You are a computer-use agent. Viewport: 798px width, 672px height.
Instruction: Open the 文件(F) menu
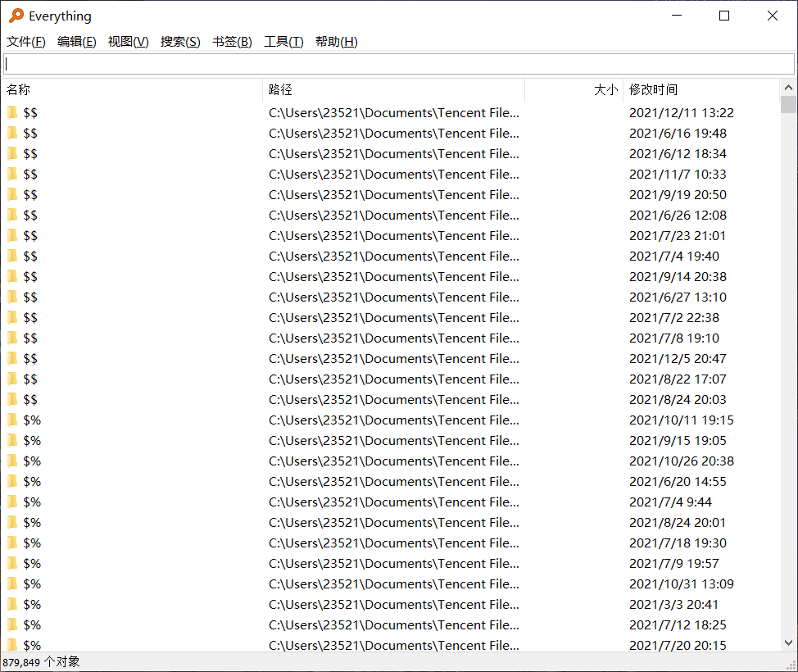tap(26, 42)
